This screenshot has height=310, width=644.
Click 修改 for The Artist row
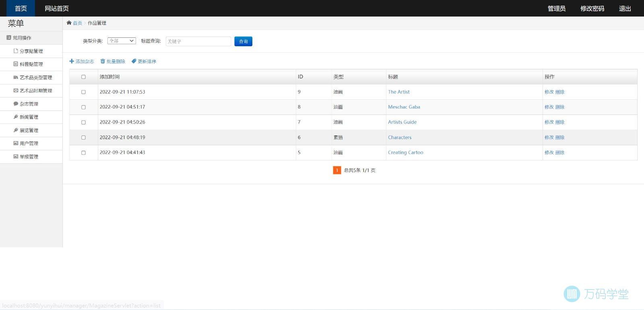pos(549,92)
